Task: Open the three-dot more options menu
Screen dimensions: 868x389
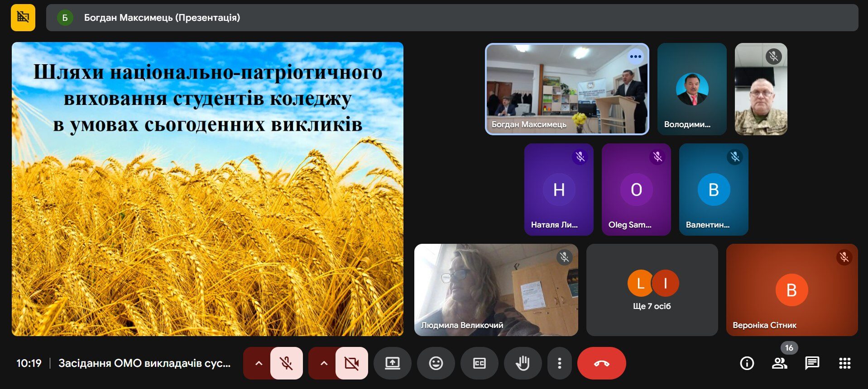Action: (560, 363)
